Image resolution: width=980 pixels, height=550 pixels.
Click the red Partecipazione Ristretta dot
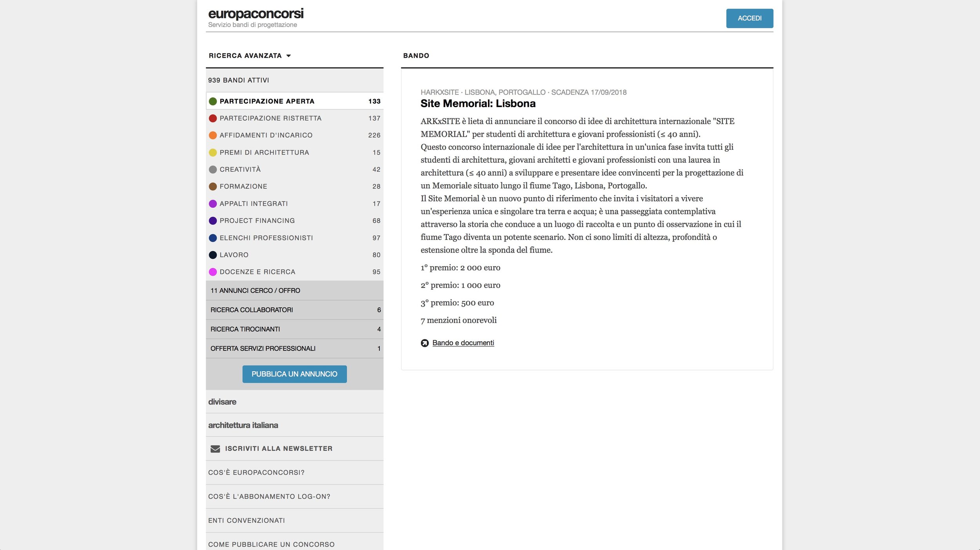[213, 118]
